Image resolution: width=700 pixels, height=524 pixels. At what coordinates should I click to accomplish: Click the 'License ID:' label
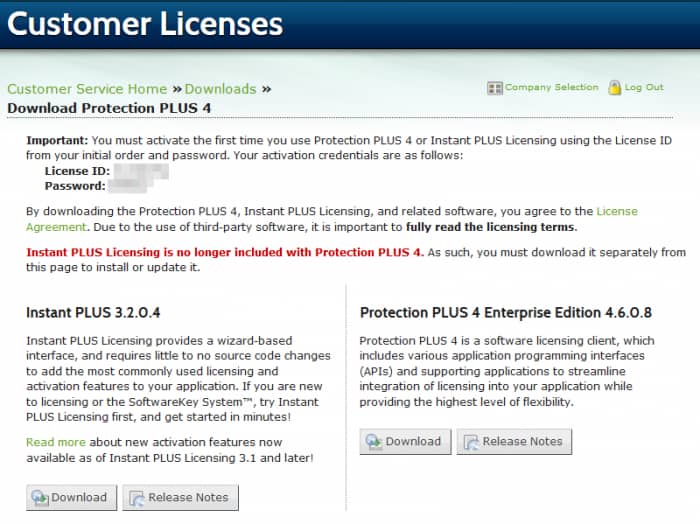pyautogui.click(x=77, y=171)
